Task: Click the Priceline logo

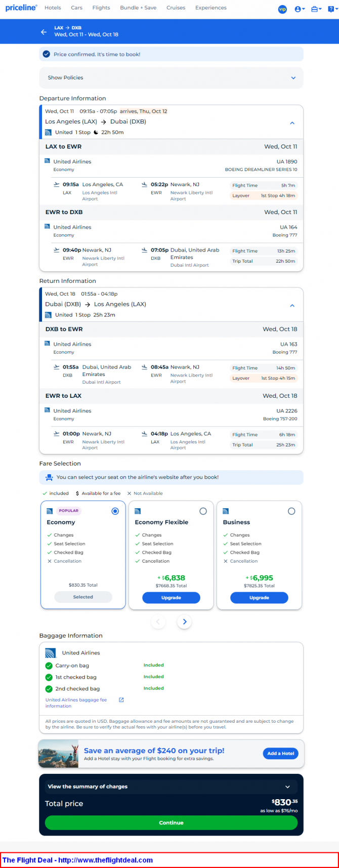Action: [21, 8]
